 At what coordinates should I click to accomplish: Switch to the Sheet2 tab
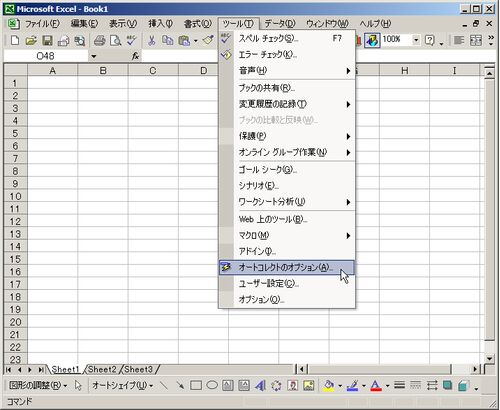click(102, 369)
